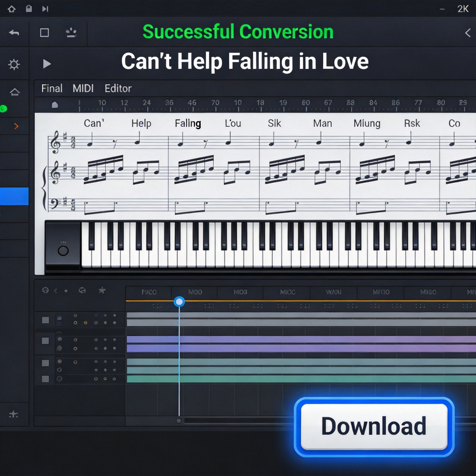Switch to the MIDI tab

[x=83, y=89]
